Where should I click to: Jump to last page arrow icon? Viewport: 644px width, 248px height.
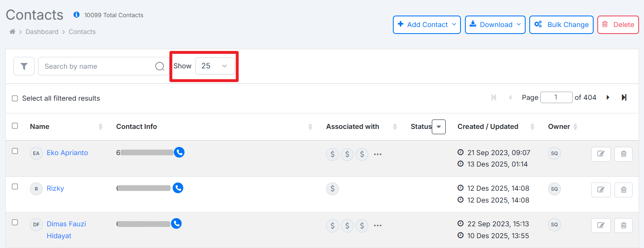(624, 97)
